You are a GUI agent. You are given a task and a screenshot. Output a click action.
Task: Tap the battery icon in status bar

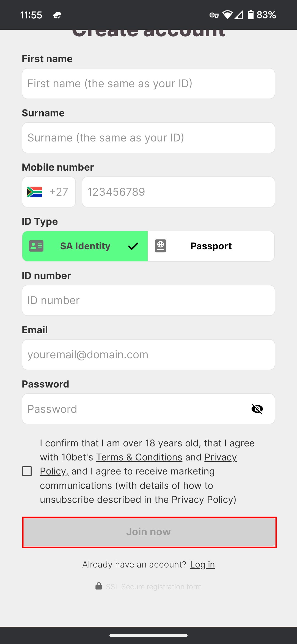(x=251, y=15)
